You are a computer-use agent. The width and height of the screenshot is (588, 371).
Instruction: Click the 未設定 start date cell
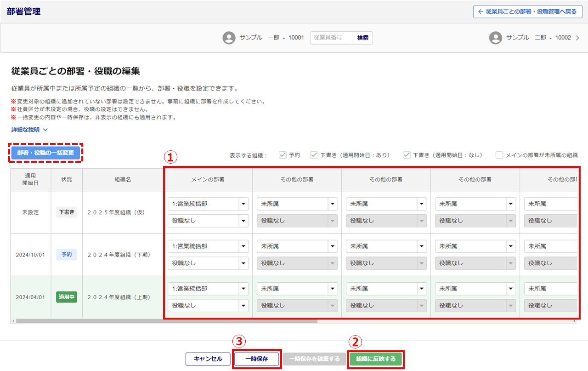[x=30, y=212]
